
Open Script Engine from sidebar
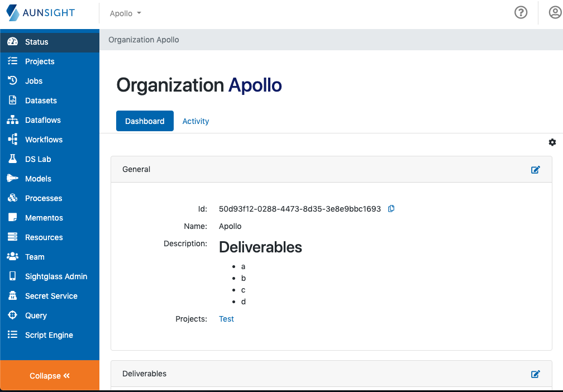click(49, 335)
